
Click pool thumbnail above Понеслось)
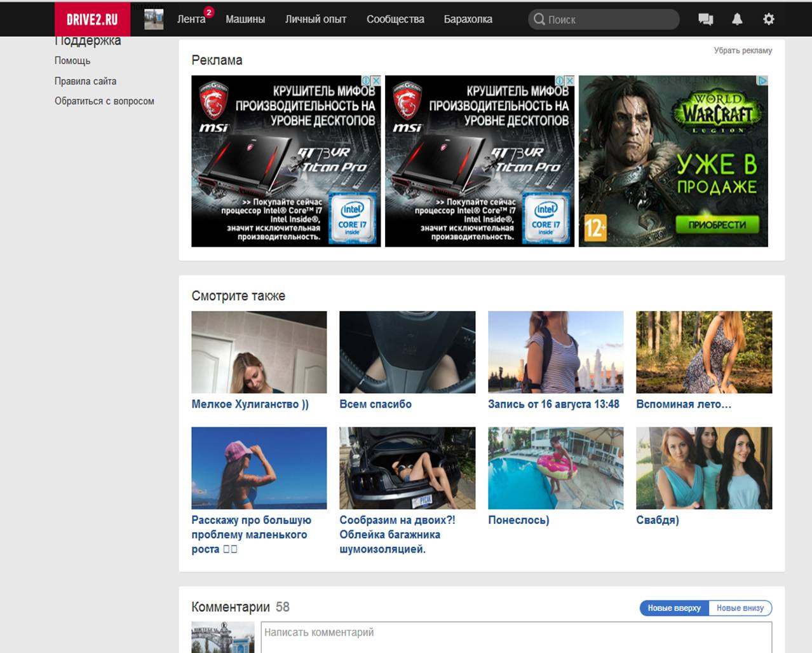(x=556, y=468)
